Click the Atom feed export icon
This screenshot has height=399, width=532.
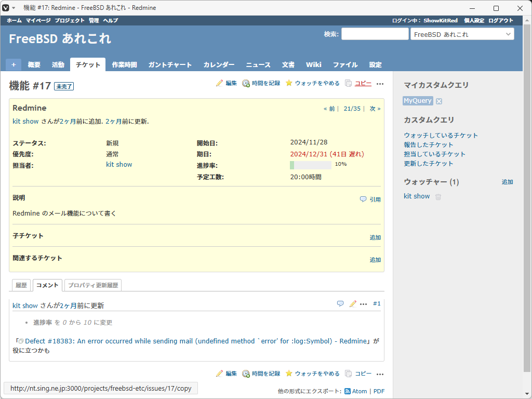pyautogui.click(x=347, y=391)
